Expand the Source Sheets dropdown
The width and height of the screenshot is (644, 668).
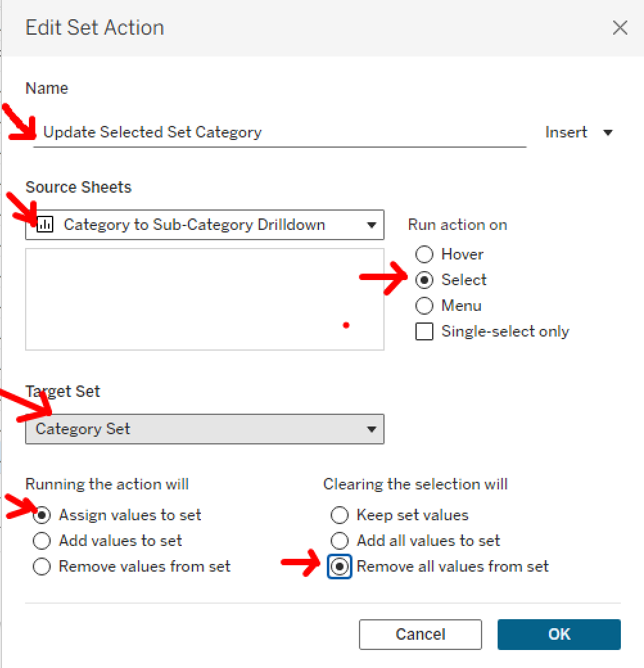click(370, 225)
